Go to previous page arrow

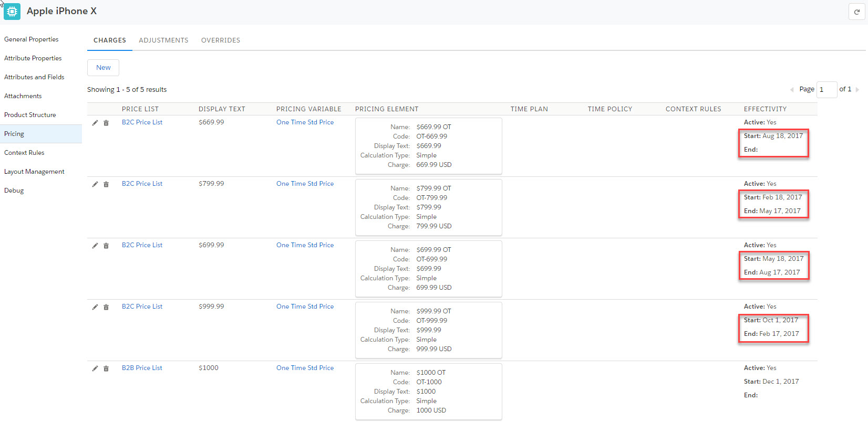pyautogui.click(x=792, y=90)
